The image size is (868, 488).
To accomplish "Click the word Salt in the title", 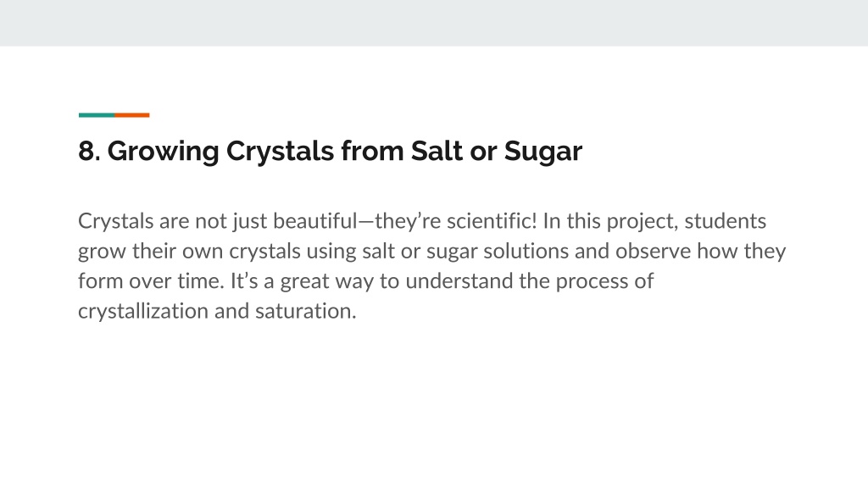I will 437,151.
